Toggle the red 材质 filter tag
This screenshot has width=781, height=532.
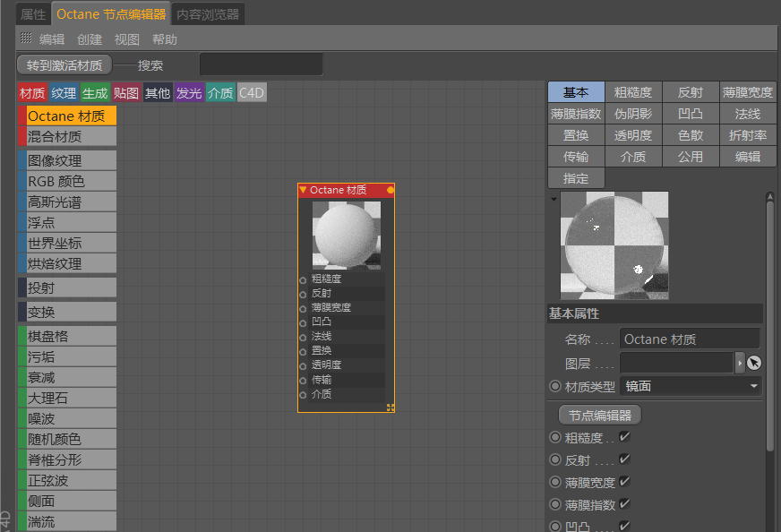pyautogui.click(x=32, y=92)
